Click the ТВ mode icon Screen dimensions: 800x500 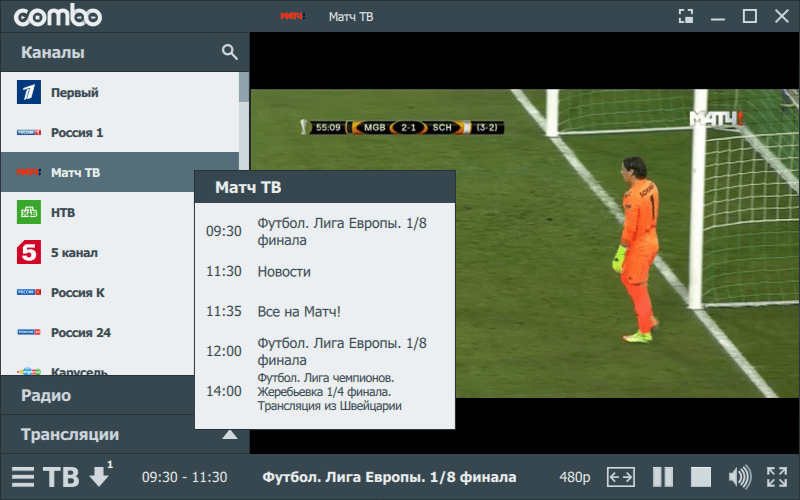click(x=61, y=478)
